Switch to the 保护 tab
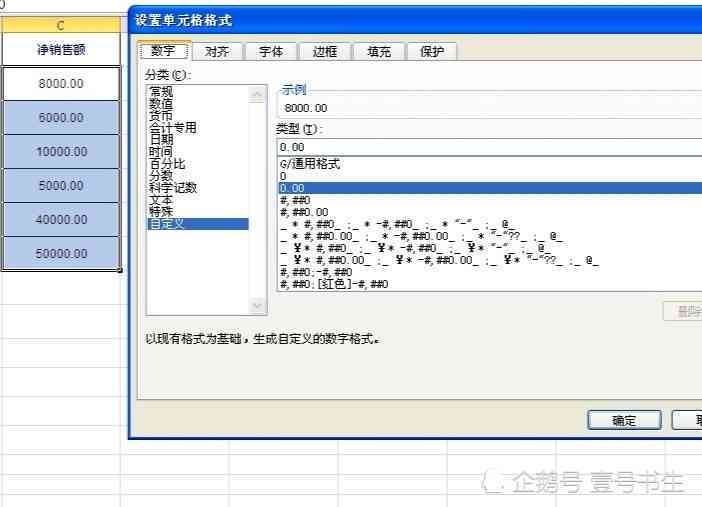Viewport: 702px width, 507px height. (x=432, y=52)
